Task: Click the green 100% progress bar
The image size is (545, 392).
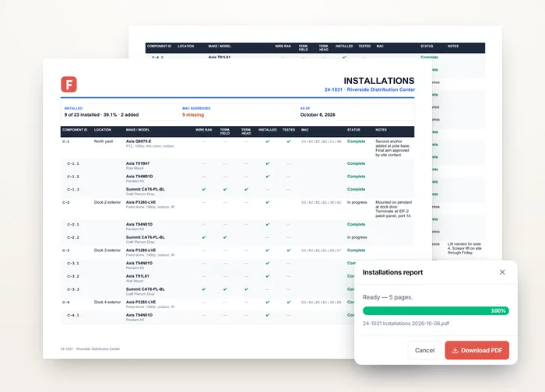Action: point(435,311)
